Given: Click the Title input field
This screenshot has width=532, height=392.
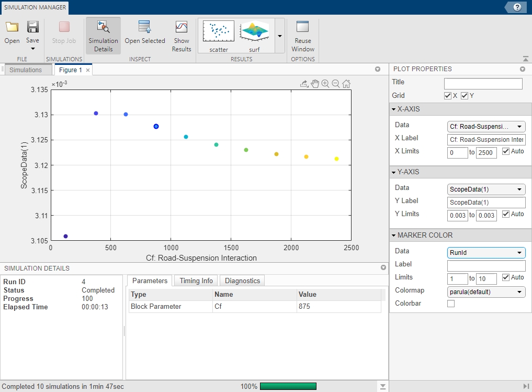Looking at the screenshot, I should (x=483, y=84).
